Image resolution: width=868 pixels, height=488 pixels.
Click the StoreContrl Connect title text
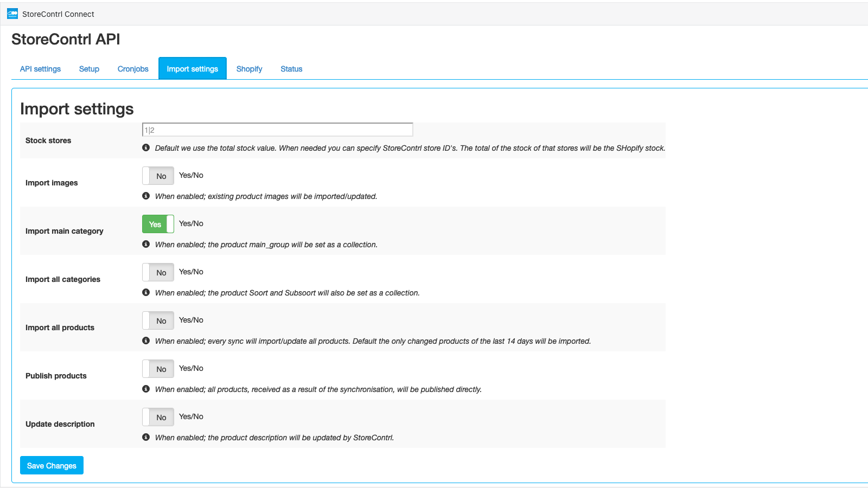[58, 14]
